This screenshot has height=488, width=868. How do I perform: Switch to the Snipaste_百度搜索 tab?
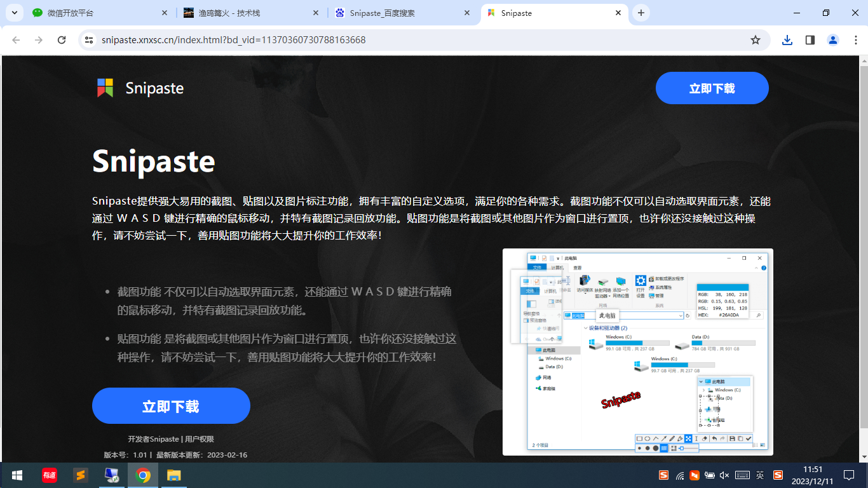403,13
